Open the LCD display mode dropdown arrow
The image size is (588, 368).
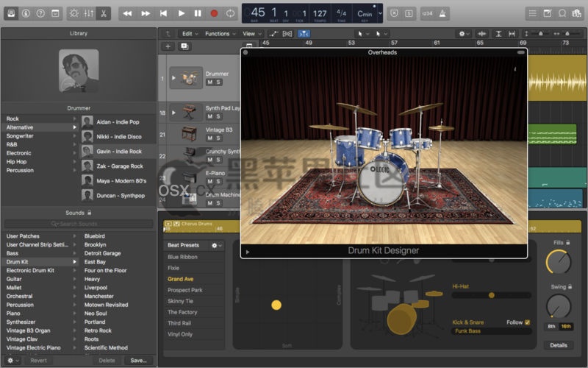(380, 13)
